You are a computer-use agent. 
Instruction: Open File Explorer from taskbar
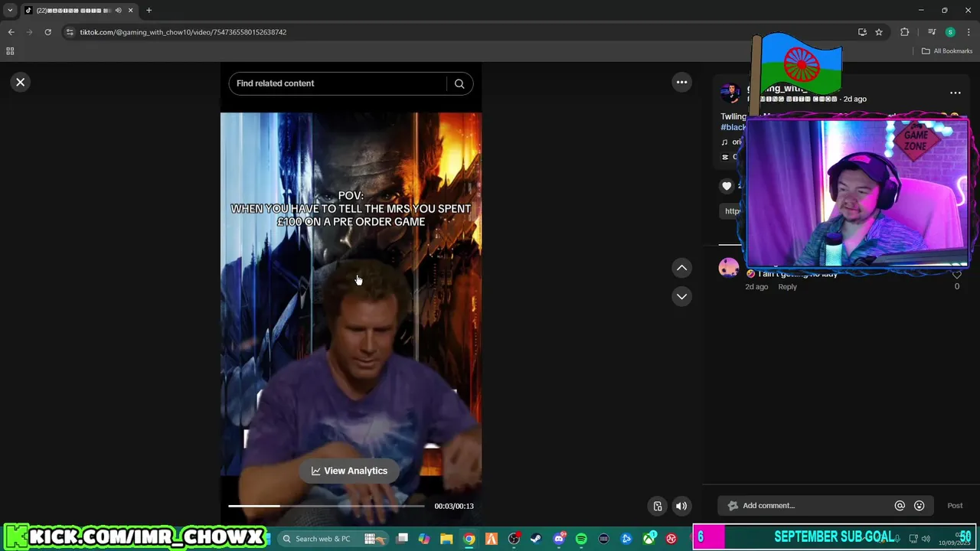click(x=446, y=539)
